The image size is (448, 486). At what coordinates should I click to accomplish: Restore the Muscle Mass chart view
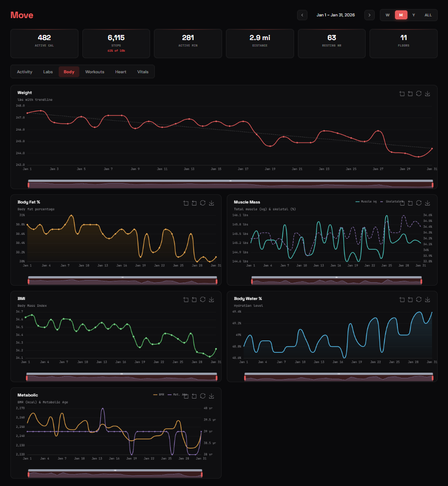click(419, 203)
